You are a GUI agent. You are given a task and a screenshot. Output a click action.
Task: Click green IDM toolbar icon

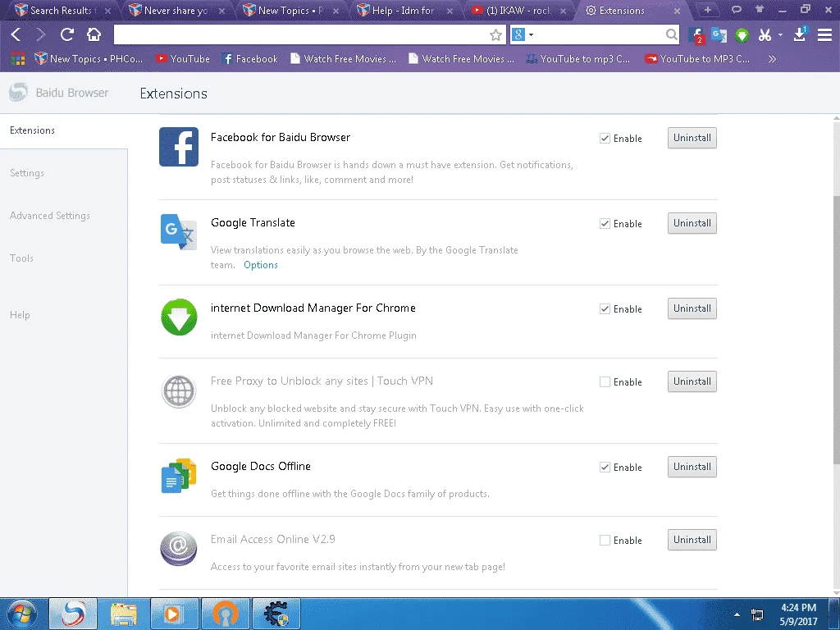(742, 35)
